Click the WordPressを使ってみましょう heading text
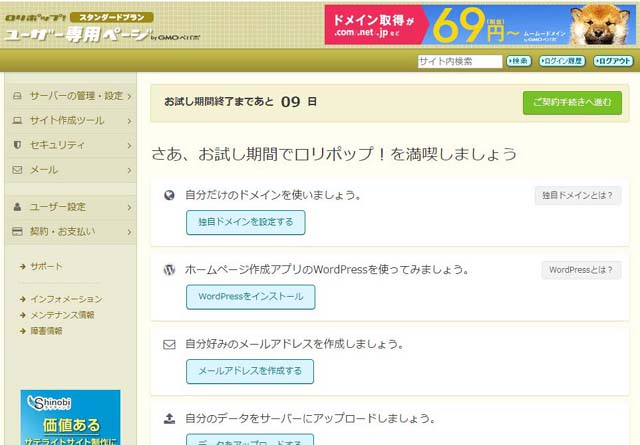The width and height of the screenshot is (640, 445). pyautogui.click(x=327, y=269)
